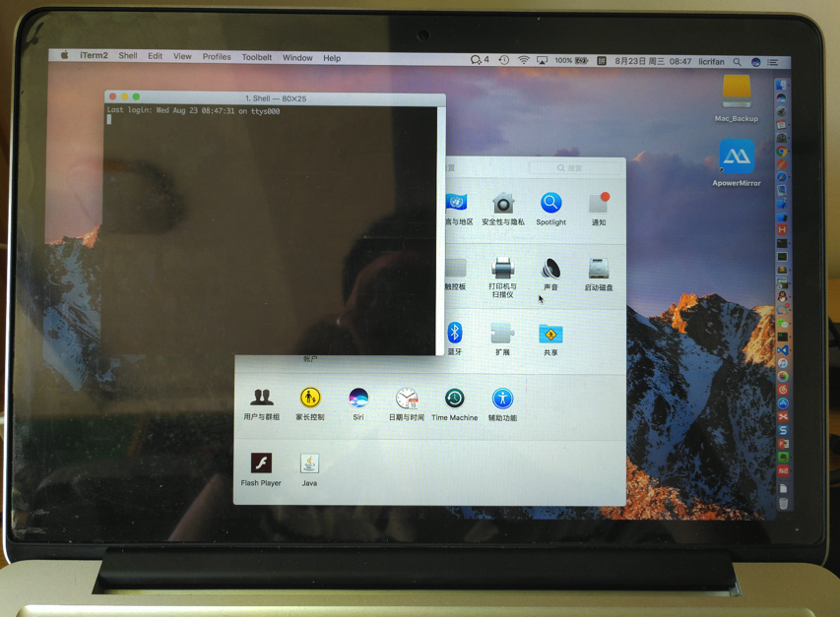Open App Store from the Dock
This screenshot has width=840, height=617.
(x=783, y=403)
